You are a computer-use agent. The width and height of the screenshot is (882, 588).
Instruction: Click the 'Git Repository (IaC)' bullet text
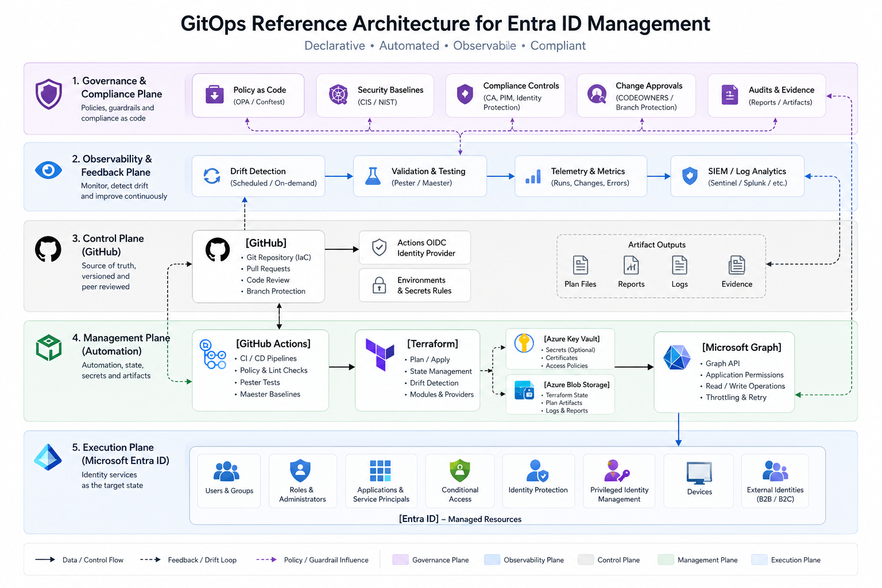(x=278, y=257)
